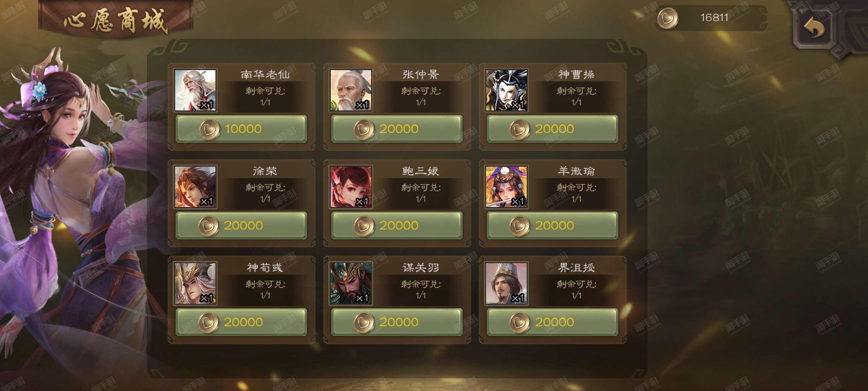Exchange 谋关羽 price button
868x391 pixels.
tap(397, 322)
